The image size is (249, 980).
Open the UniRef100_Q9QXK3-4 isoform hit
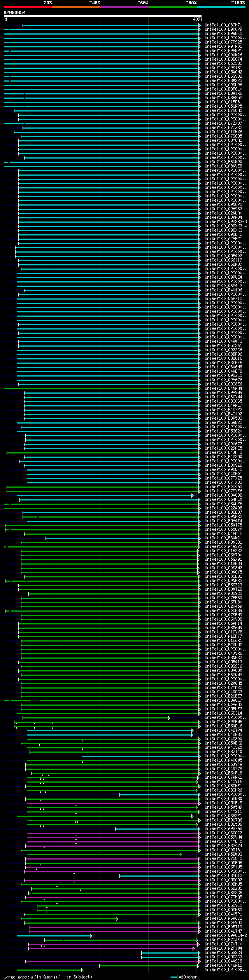point(226,226)
